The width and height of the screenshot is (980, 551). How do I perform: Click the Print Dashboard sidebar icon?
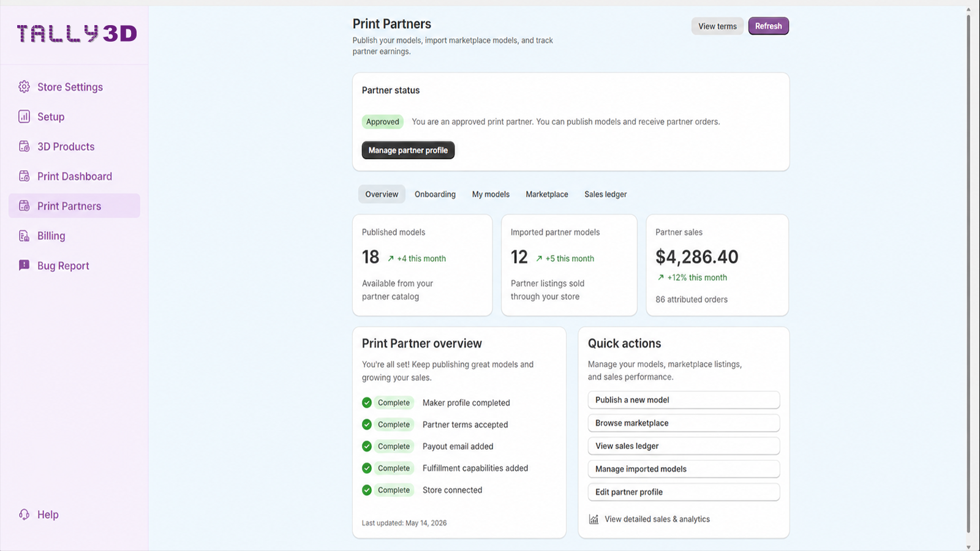(x=24, y=176)
